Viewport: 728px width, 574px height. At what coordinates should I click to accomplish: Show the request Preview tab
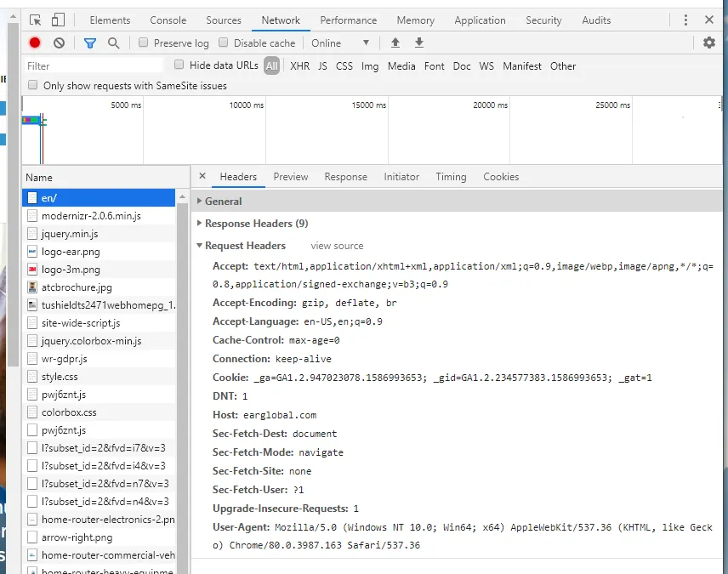point(291,177)
